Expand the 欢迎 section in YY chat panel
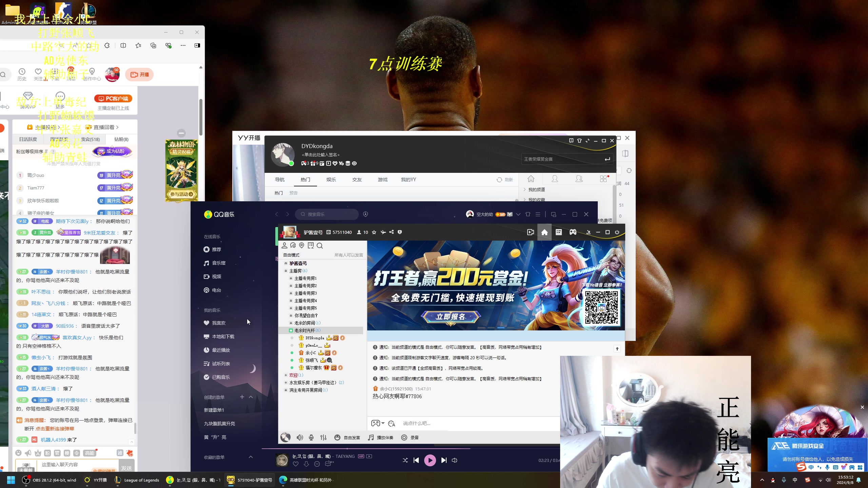This screenshot has width=868, height=488. point(286,375)
